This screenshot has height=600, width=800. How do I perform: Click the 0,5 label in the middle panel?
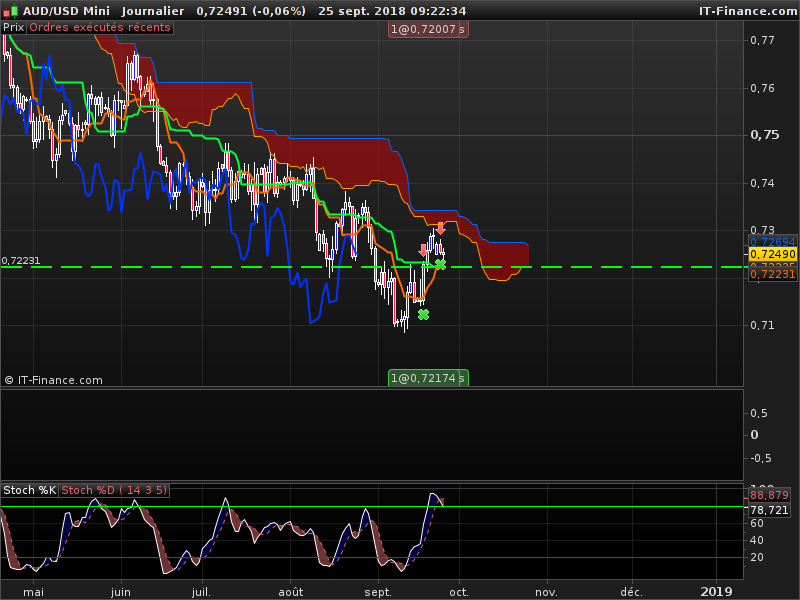(x=759, y=413)
